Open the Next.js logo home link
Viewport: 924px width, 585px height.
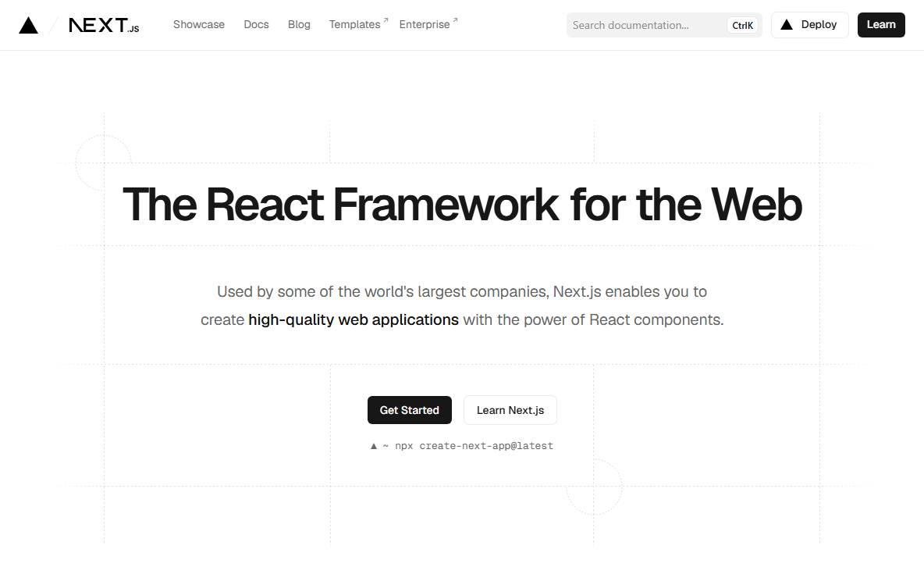coord(104,25)
